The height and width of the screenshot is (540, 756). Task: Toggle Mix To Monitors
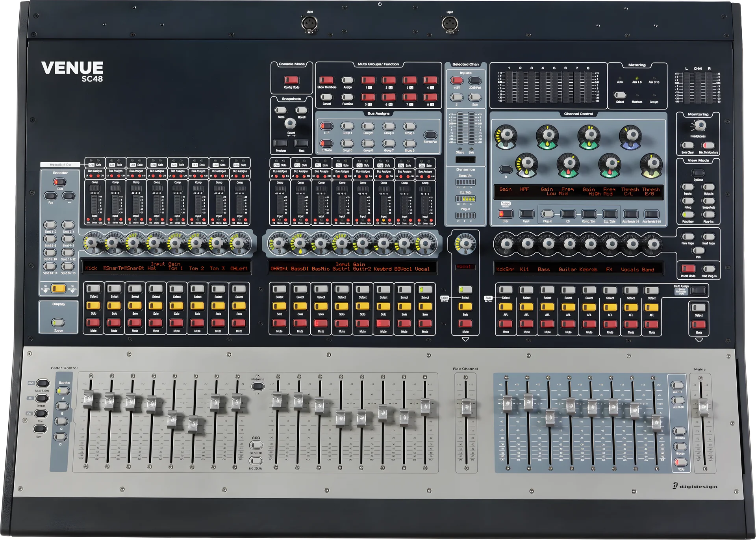708,145
